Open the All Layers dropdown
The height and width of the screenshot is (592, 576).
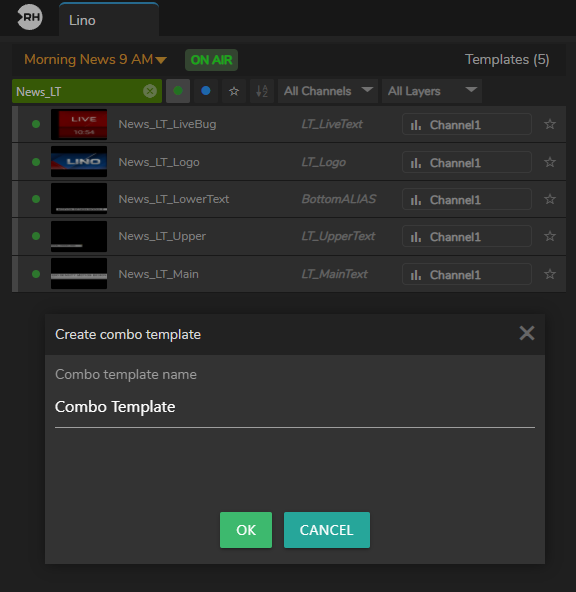tap(432, 91)
